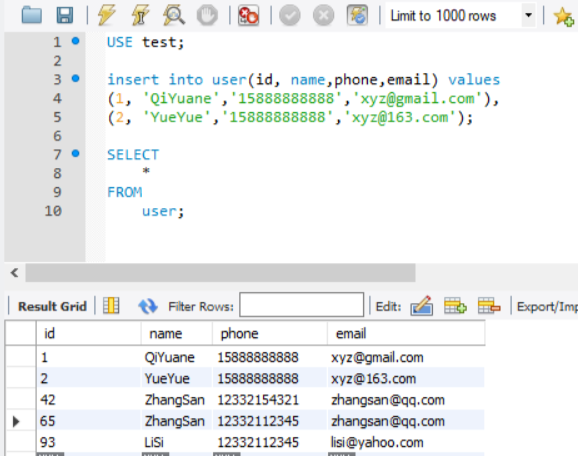The height and width of the screenshot is (456, 578).
Task: Click the horizontal scrollbar left arrow
Action: point(14,273)
